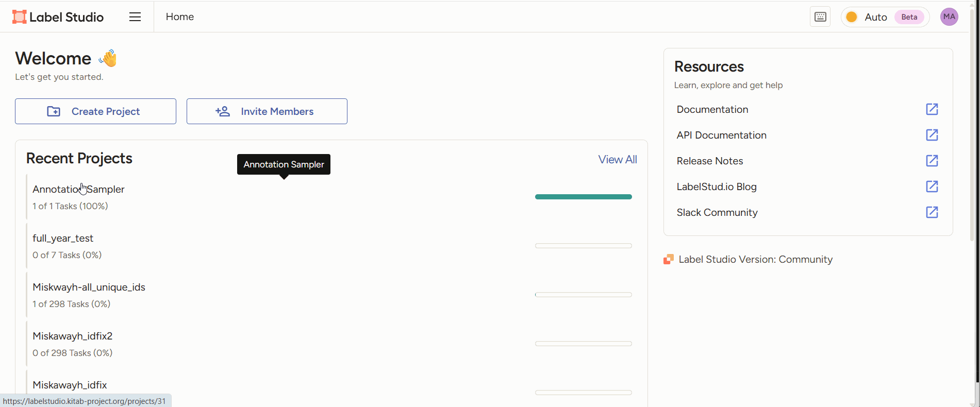Click the Invite Members button

[267, 111]
